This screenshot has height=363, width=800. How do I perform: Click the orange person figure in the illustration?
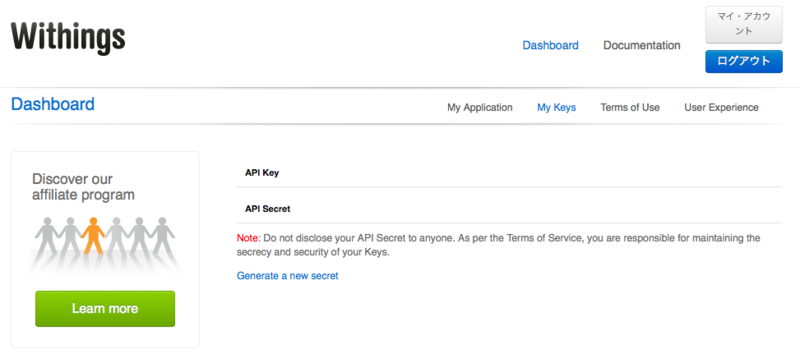pyautogui.click(x=93, y=235)
